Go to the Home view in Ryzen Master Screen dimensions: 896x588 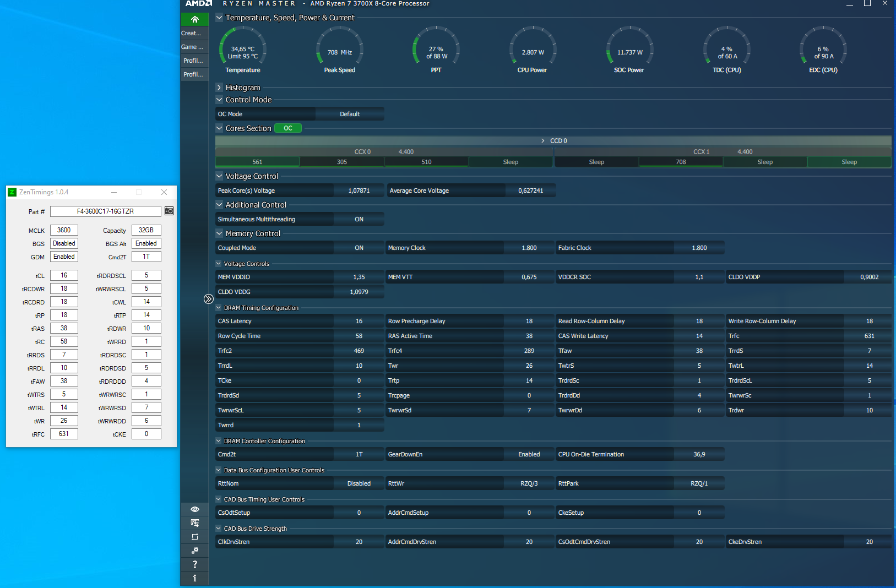click(x=194, y=19)
